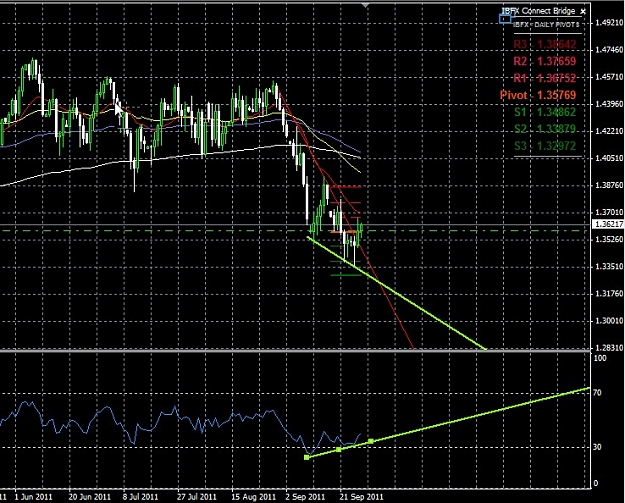Click the current price tag 1.36217

point(609,224)
